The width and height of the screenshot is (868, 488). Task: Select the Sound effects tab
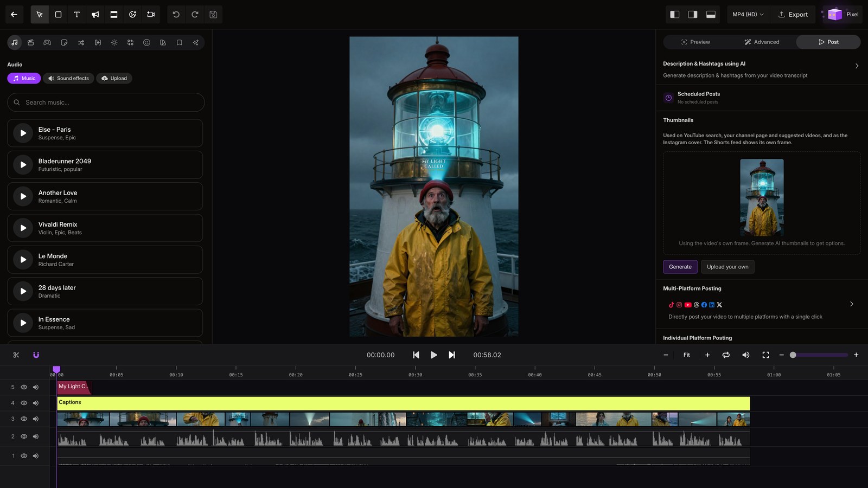click(x=68, y=79)
